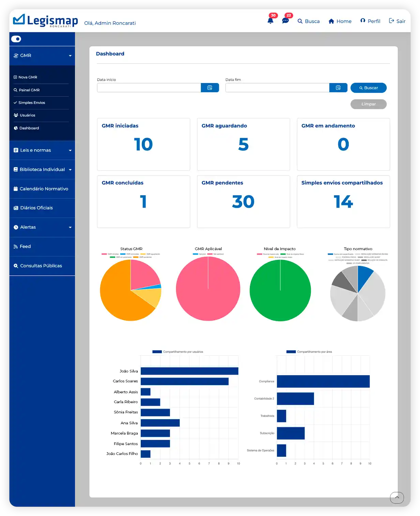Open the notifications bell icon
Image resolution: width=420 pixels, height=516 pixels.
270,21
